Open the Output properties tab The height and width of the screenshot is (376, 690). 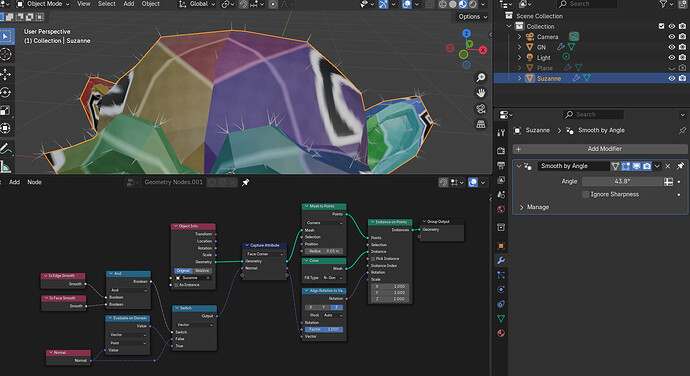pos(501,165)
